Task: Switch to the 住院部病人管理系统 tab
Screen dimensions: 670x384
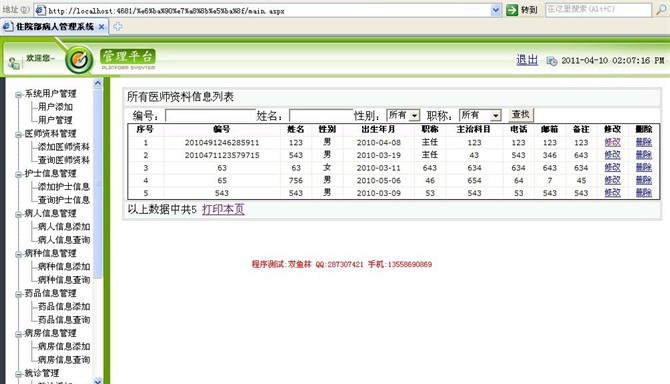Action: pyautogui.click(x=55, y=26)
